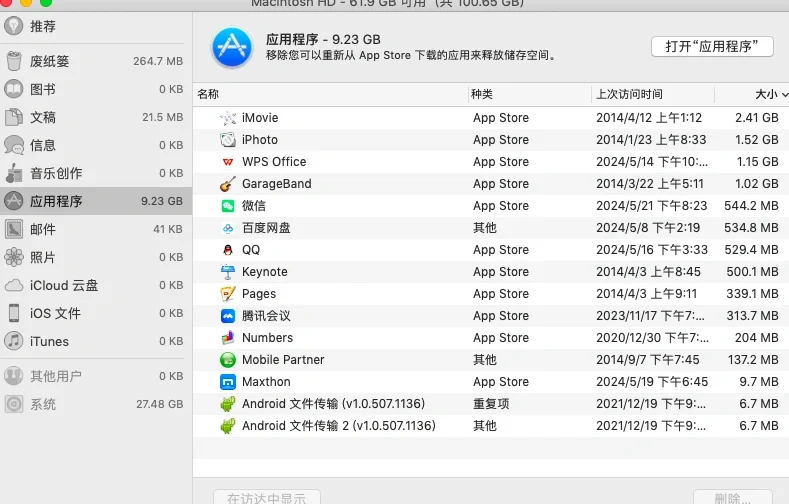Click the WPS Office red icon
This screenshot has height=504, width=789.
tap(228, 162)
